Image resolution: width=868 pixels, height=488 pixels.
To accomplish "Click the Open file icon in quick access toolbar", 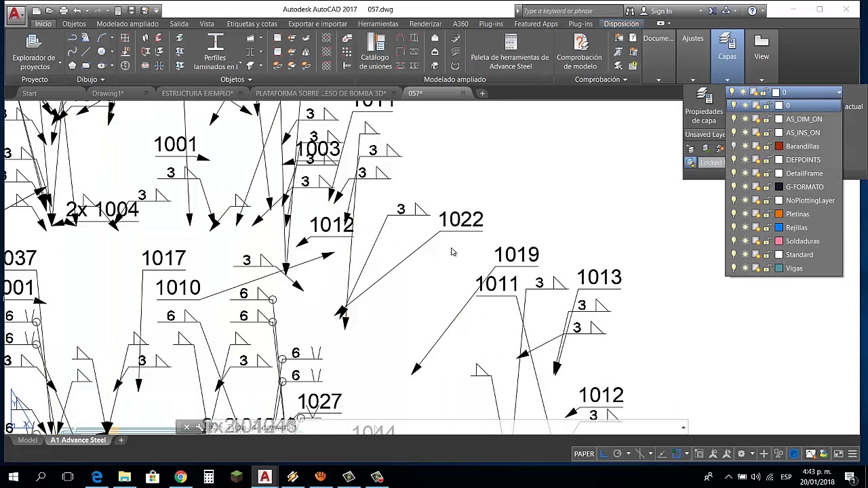I will (x=50, y=11).
